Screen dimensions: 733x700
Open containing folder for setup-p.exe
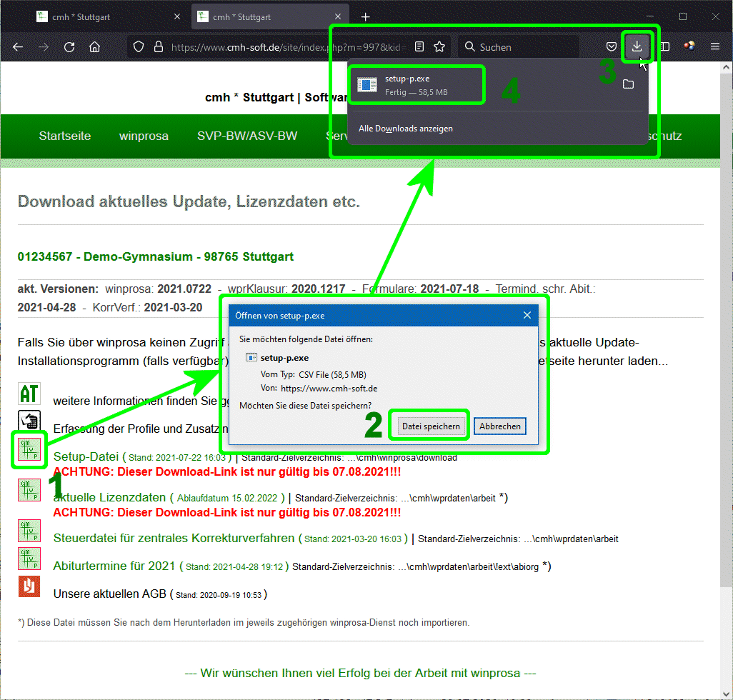pos(628,85)
